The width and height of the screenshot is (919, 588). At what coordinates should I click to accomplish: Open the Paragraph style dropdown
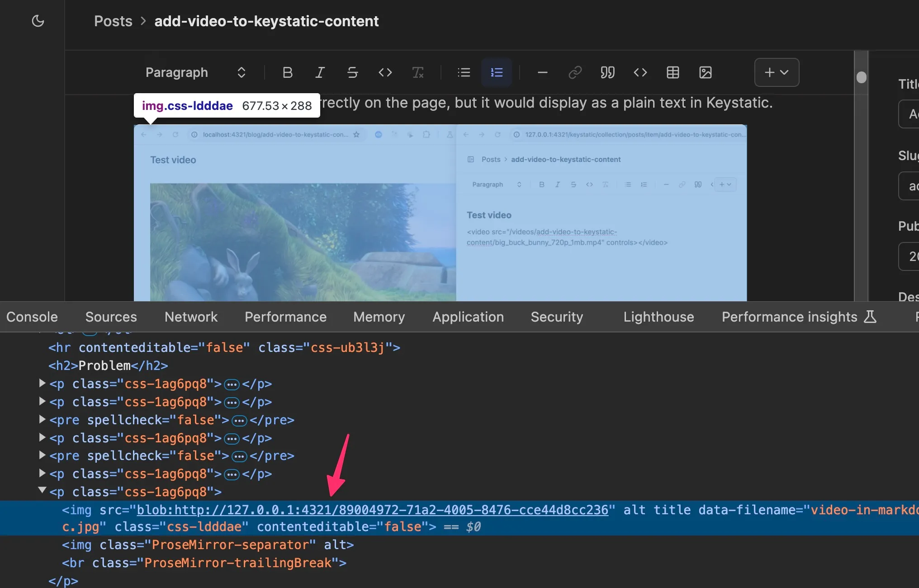coord(195,72)
